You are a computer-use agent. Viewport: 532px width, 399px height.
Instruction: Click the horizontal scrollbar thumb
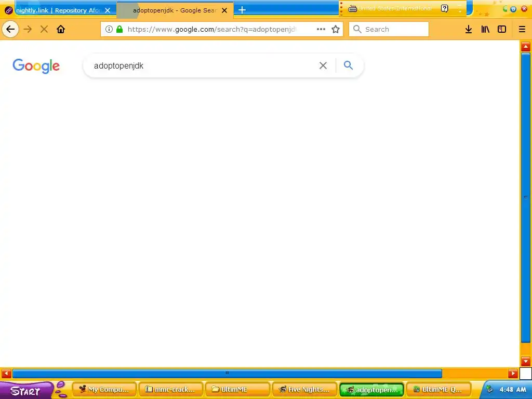[228, 374]
